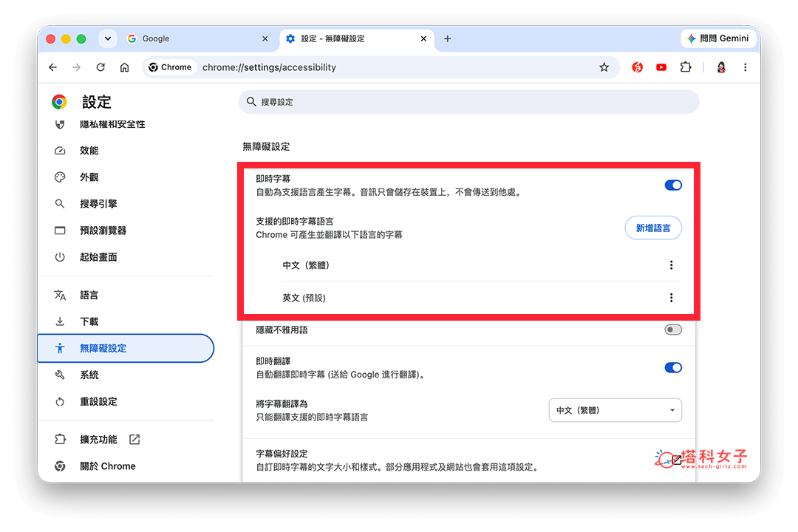Click the wrench icon beside 系統
Viewport: 798px width, 532px height.
[x=60, y=375]
